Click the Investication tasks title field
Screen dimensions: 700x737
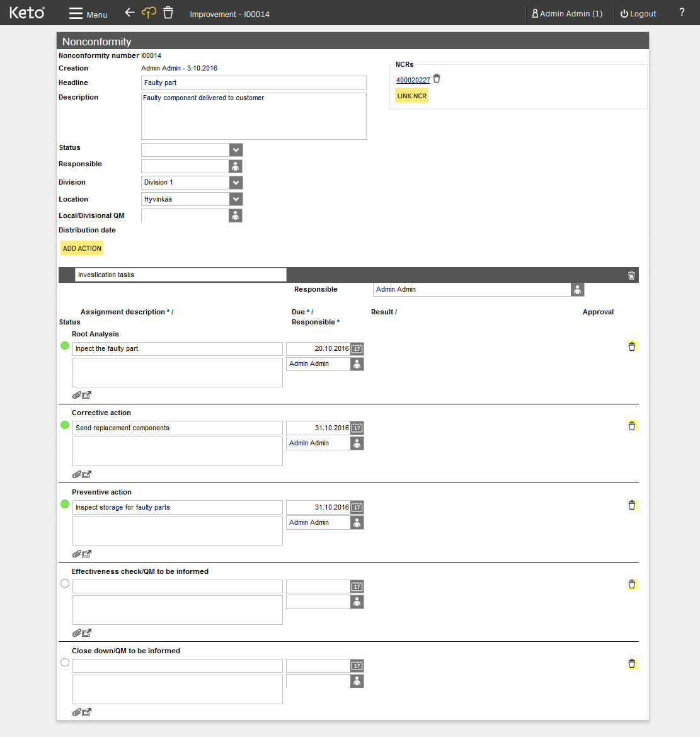tap(181, 275)
